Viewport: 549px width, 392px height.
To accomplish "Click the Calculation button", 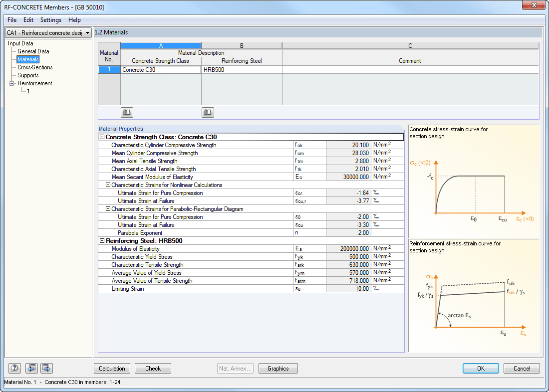I will (x=112, y=368).
